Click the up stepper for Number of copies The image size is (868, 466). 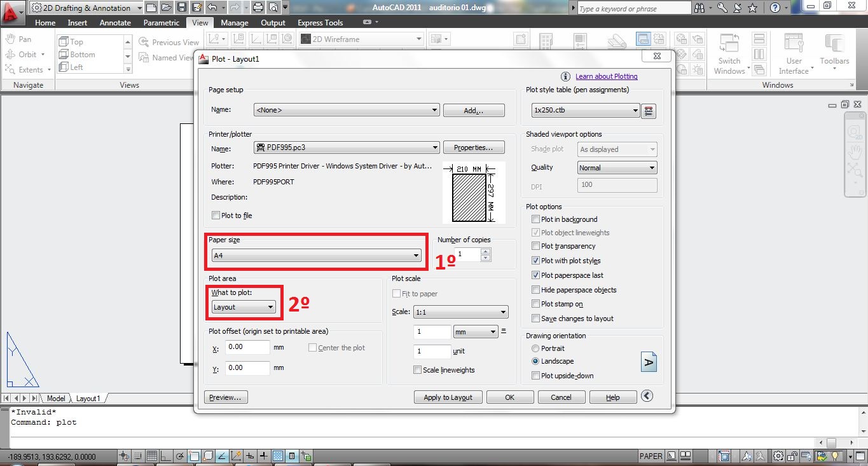pos(485,251)
